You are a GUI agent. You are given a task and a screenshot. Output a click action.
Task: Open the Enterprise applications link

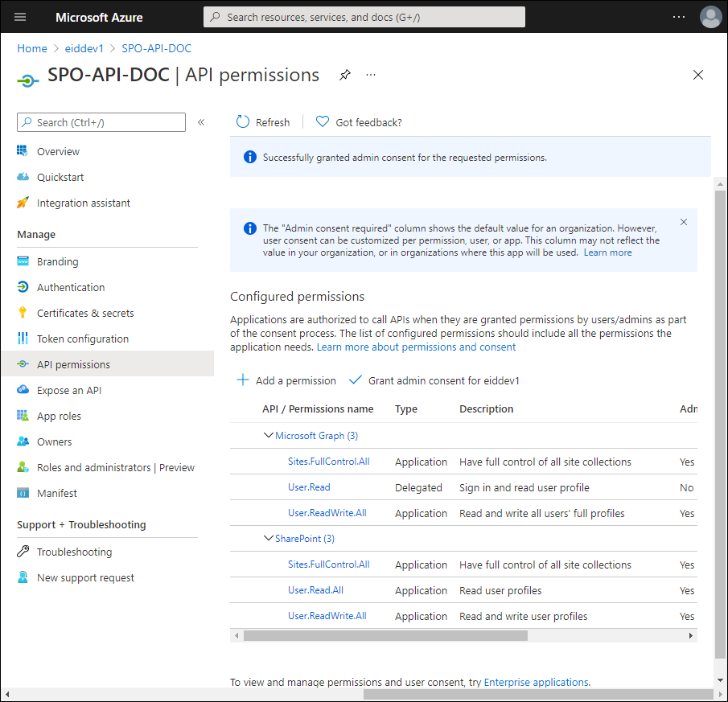pos(536,682)
